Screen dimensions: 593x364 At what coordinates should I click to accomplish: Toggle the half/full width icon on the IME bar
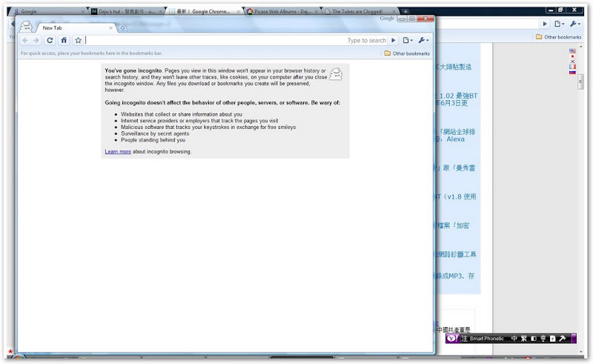pos(534,339)
